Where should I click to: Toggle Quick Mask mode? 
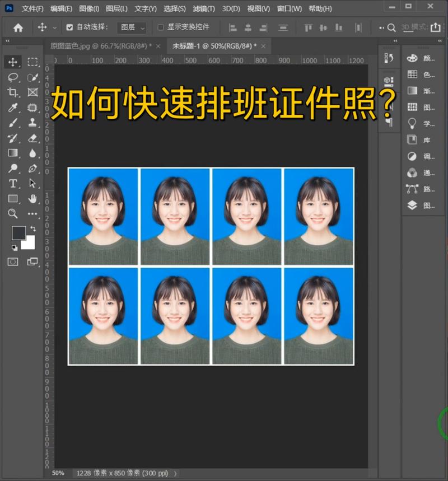12,260
